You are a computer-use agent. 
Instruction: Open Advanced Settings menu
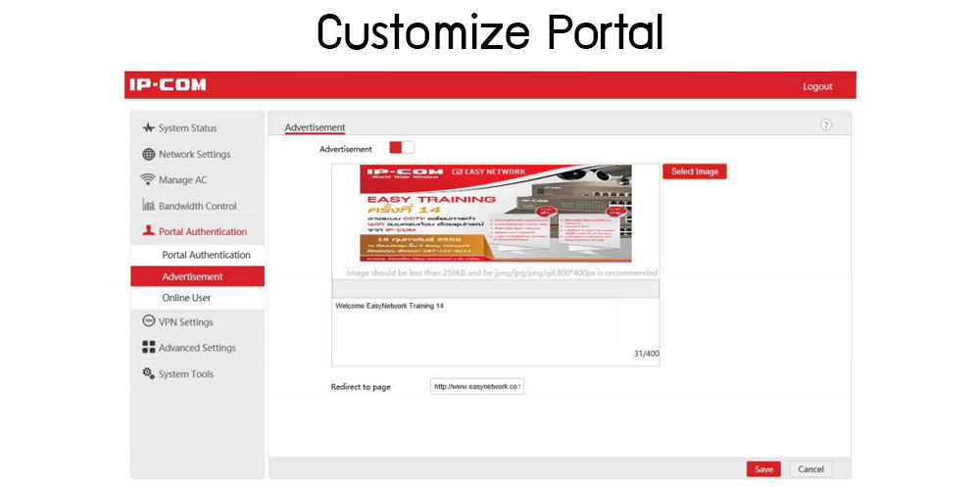click(198, 348)
